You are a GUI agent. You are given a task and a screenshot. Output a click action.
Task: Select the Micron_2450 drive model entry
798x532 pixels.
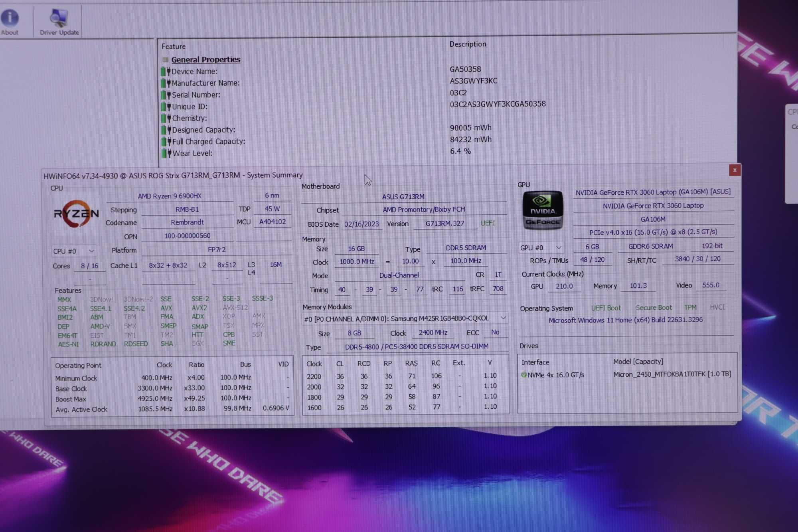click(672, 374)
